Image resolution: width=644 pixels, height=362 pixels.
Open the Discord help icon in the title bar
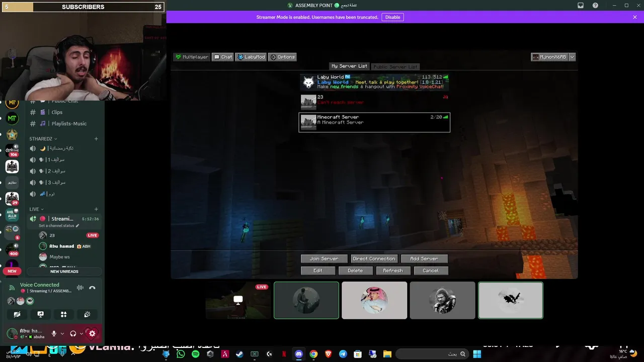(x=596, y=6)
